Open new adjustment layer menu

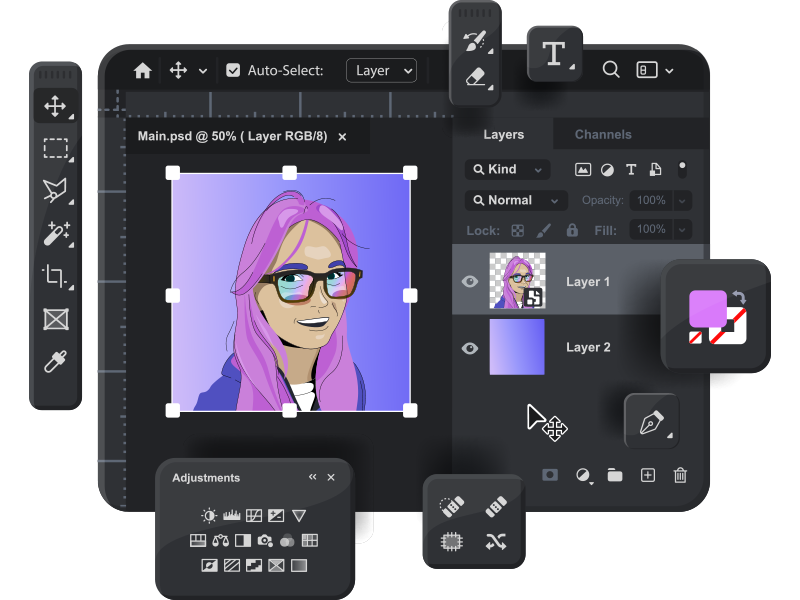(583, 476)
